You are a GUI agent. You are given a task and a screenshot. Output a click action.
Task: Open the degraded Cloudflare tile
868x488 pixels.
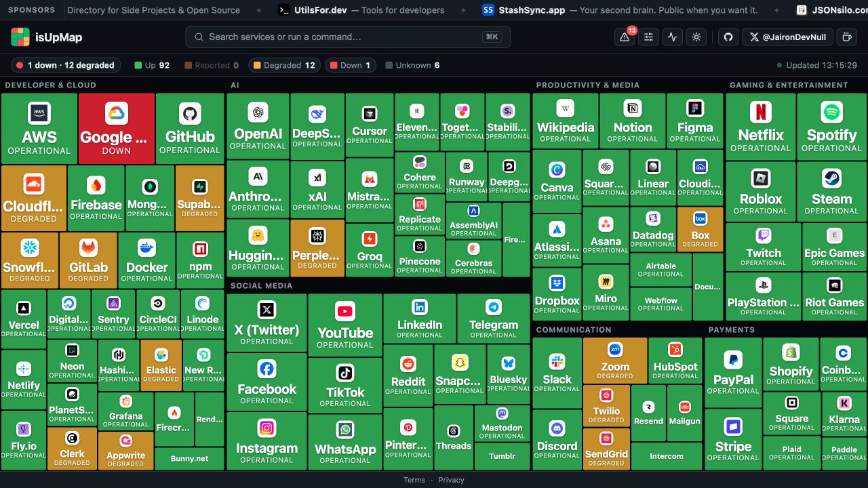(x=34, y=198)
